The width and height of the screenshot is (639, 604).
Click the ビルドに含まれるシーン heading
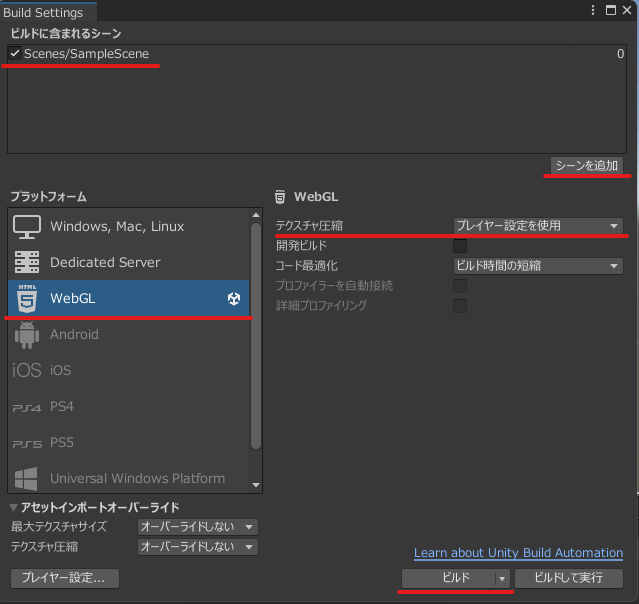pos(66,33)
